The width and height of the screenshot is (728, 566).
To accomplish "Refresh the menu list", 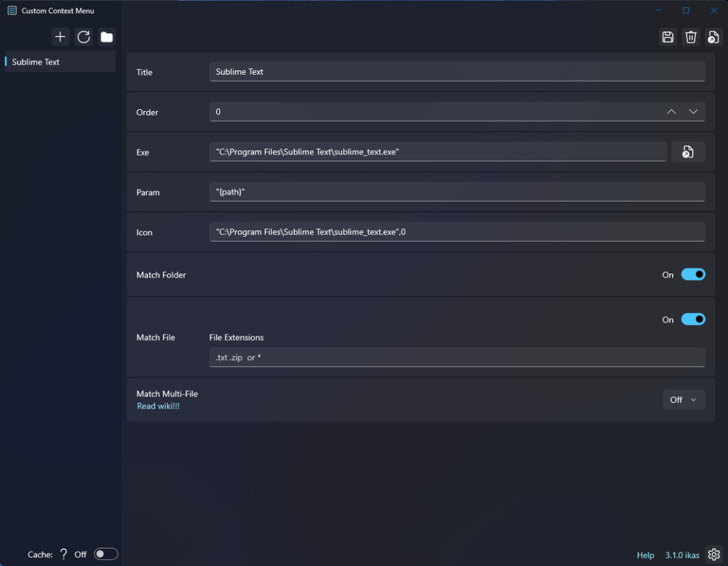I will tap(84, 37).
